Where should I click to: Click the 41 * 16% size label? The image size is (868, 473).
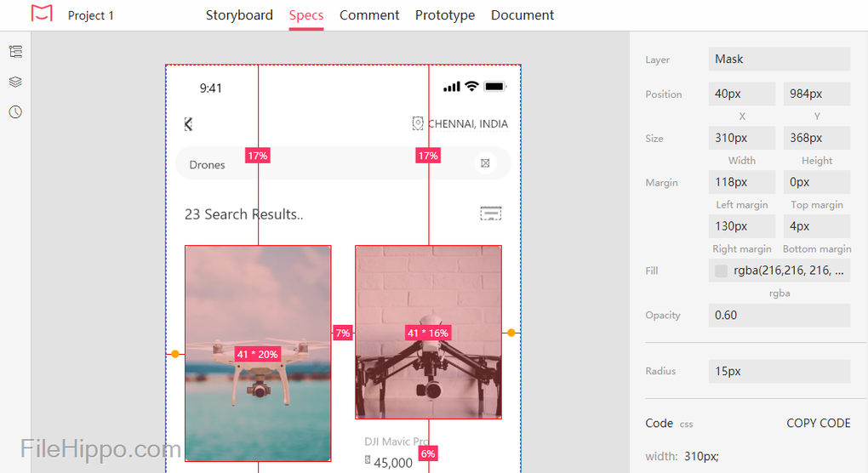pos(428,333)
